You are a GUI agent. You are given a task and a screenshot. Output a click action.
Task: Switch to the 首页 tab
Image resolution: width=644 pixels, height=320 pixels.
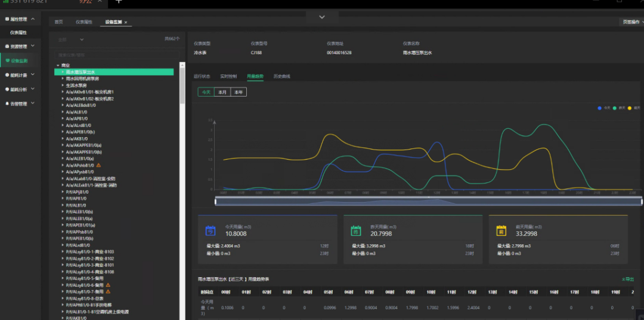(x=58, y=22)
